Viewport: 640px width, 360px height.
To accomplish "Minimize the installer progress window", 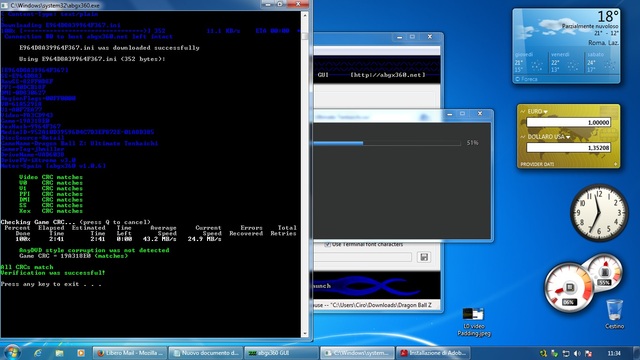I will point(449,114).
